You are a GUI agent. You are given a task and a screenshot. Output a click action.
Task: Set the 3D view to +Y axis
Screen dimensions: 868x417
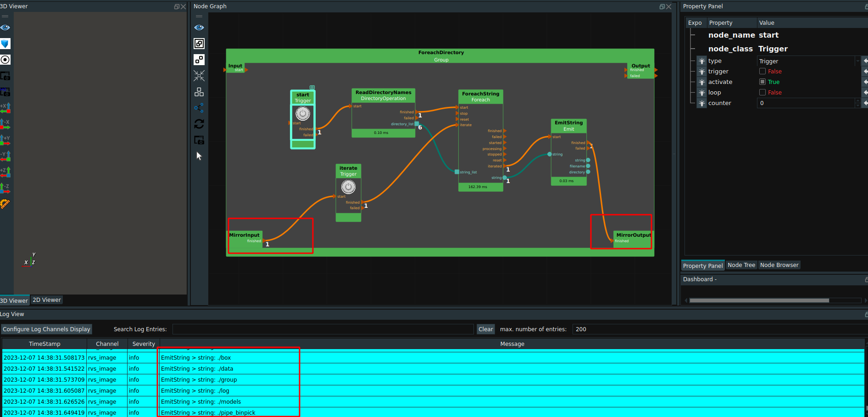[x=5, y=140]
